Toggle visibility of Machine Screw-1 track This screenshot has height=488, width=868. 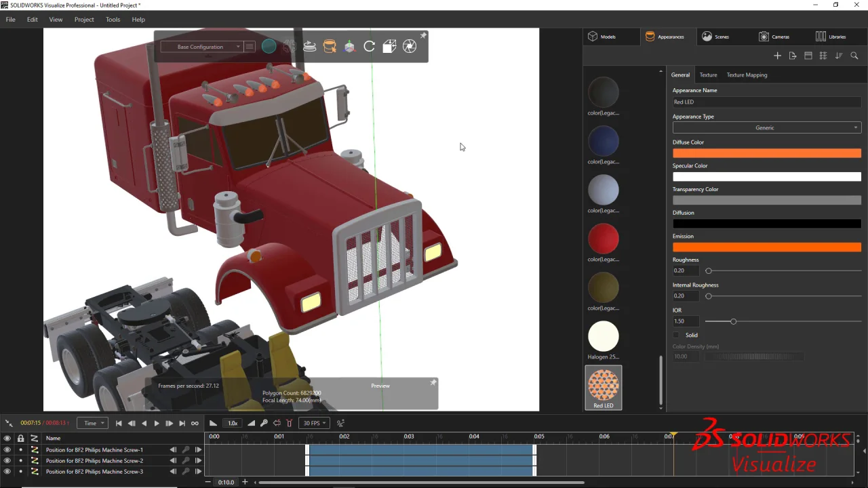7,449
